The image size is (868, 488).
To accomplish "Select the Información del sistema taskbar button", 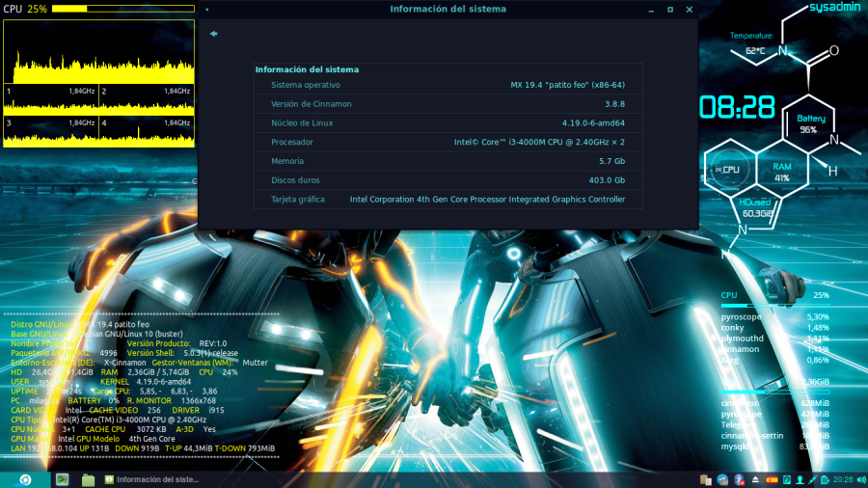I will click(x=152, y=479).
